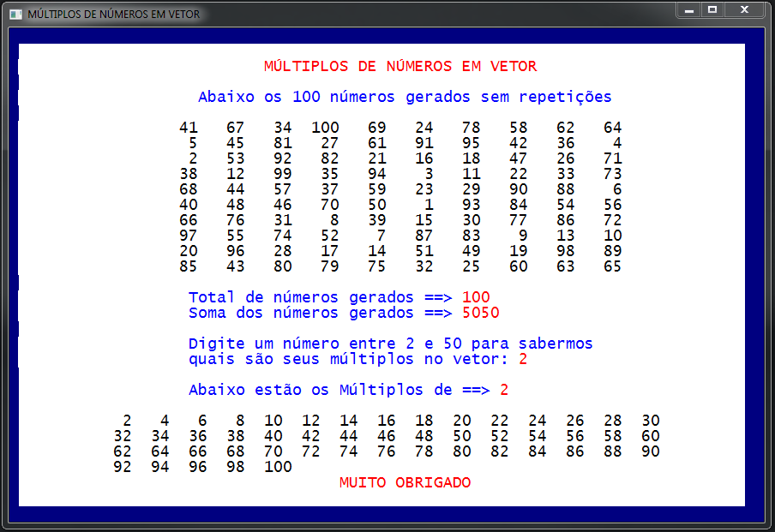Click number 81 in the generated grid
This screenshot has width=775, height=532.
[283, 143]
